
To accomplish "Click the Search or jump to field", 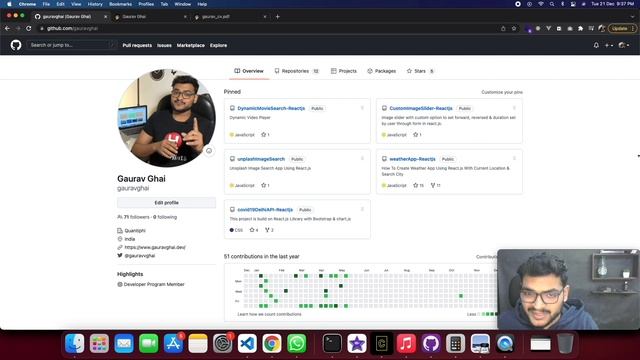I will coord(71,45).
